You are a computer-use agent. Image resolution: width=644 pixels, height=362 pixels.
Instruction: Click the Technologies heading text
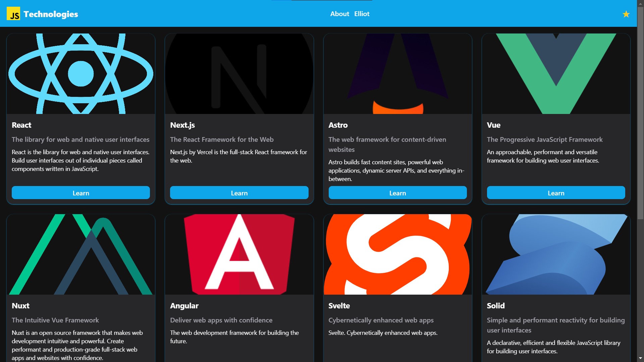(51, 14)
